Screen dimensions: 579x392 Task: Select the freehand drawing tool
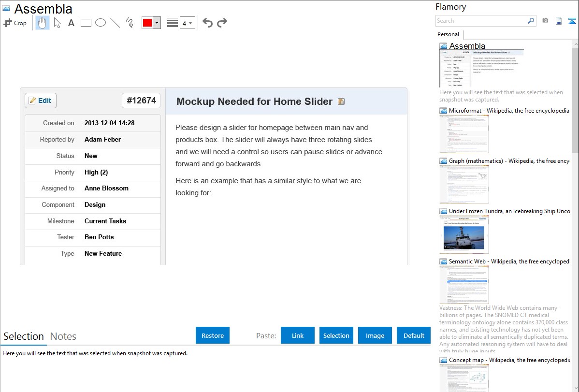click(x=130, y=23)
